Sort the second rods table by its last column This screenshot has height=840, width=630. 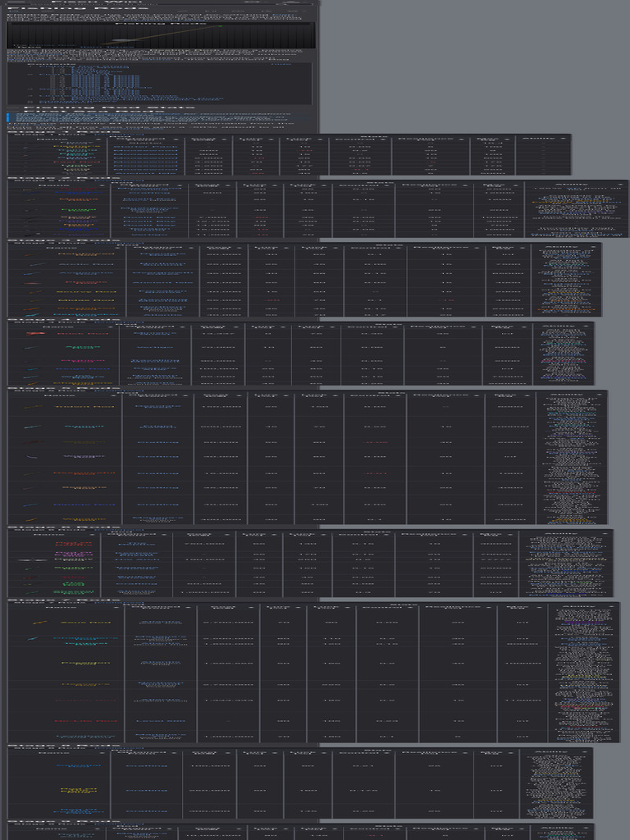[x=576, y=185]
